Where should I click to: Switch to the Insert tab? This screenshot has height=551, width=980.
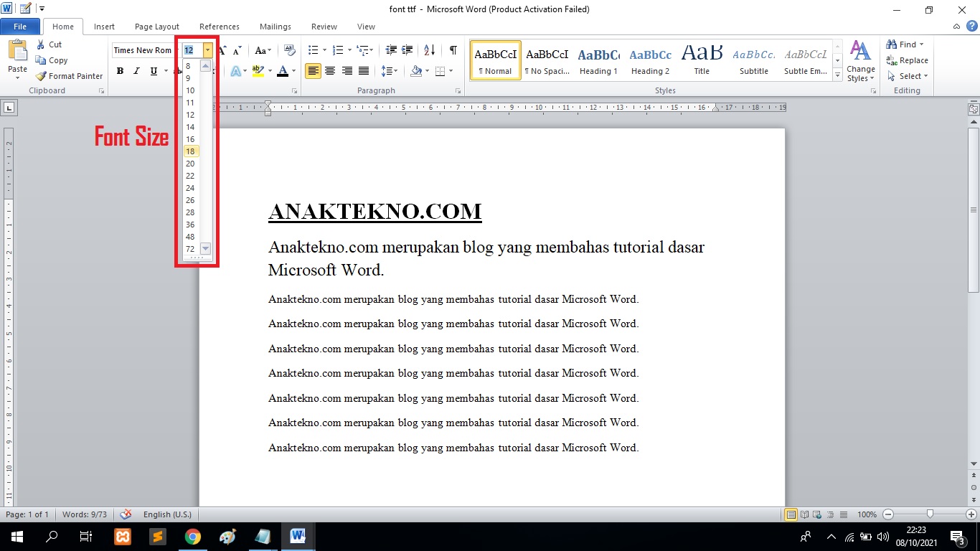104,27
